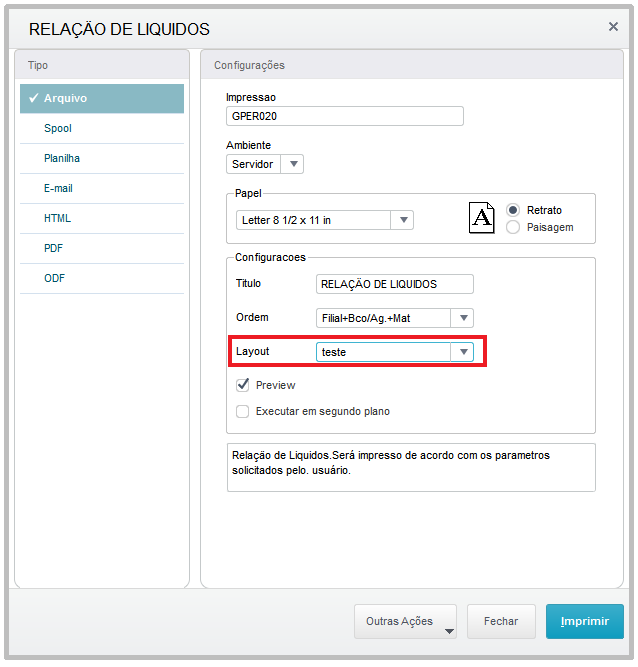Toggle the Preview checkbox
The width and height of the screenshot is (638, 667).
coord(242,385)
